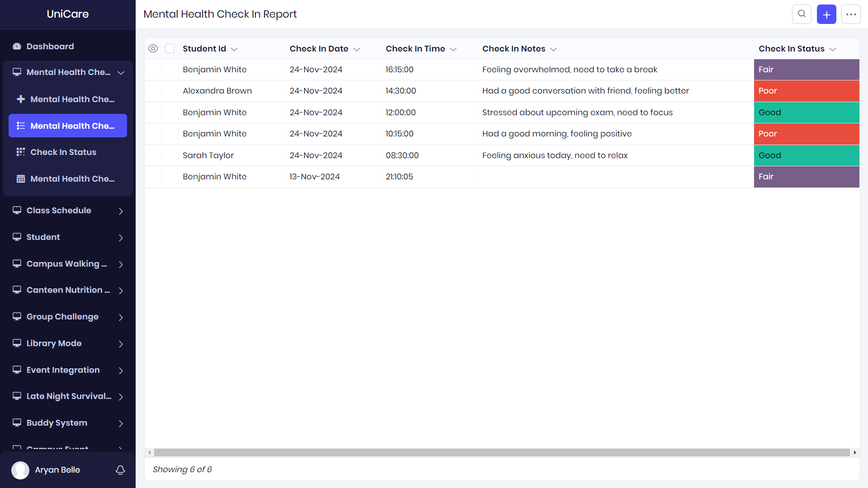
Task: Tick the select-all checkbox in header
Action: pyautogui.click(x=170, y=49)
